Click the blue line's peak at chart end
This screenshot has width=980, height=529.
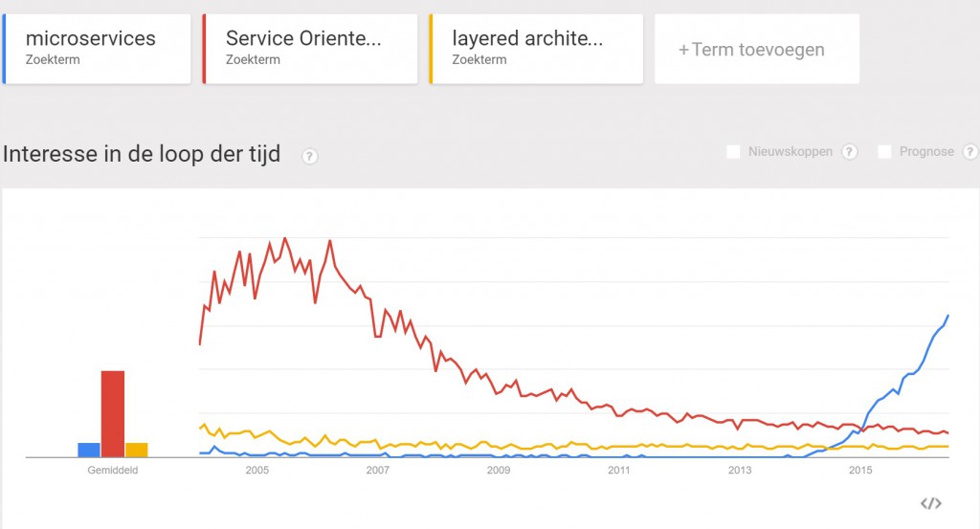coord(948,316)
